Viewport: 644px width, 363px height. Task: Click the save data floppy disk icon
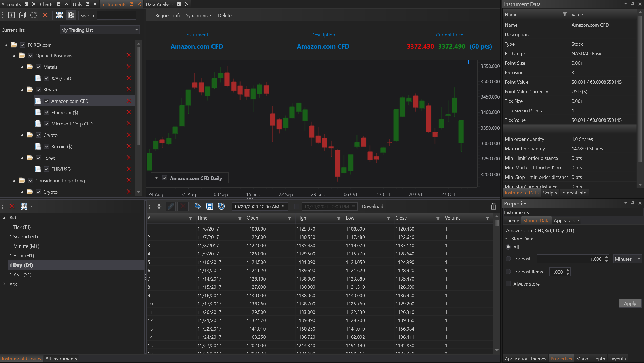[x=209, y=207]
